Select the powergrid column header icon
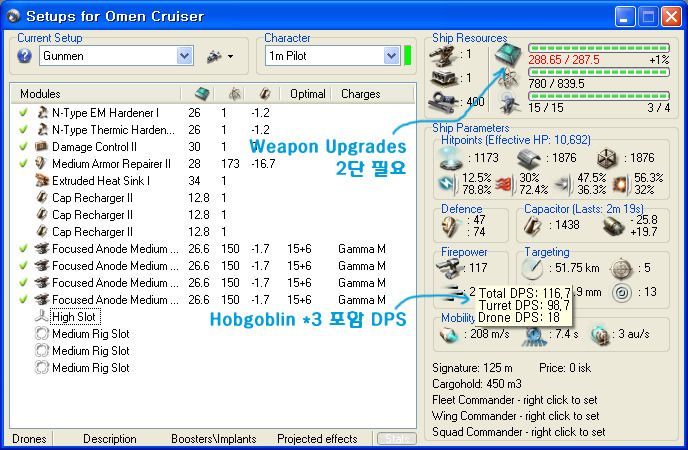Viewport: 688px width, 450px height. 234,93
